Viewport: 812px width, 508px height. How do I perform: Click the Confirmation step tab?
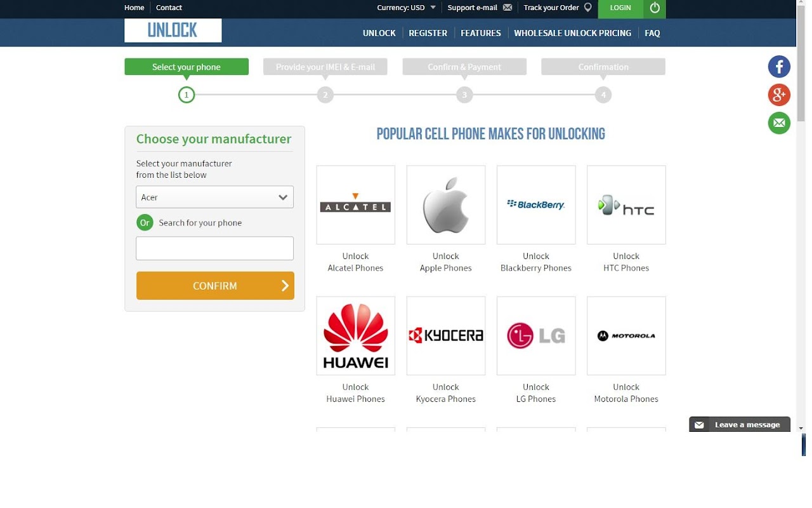603,67
